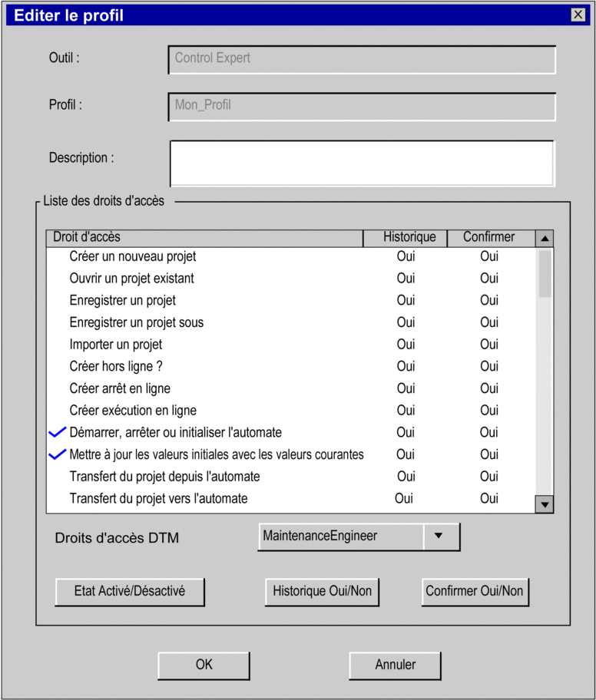This screenshot has width=596, height=700.
Task: Click the Historique column header
Action: (406, 238)
